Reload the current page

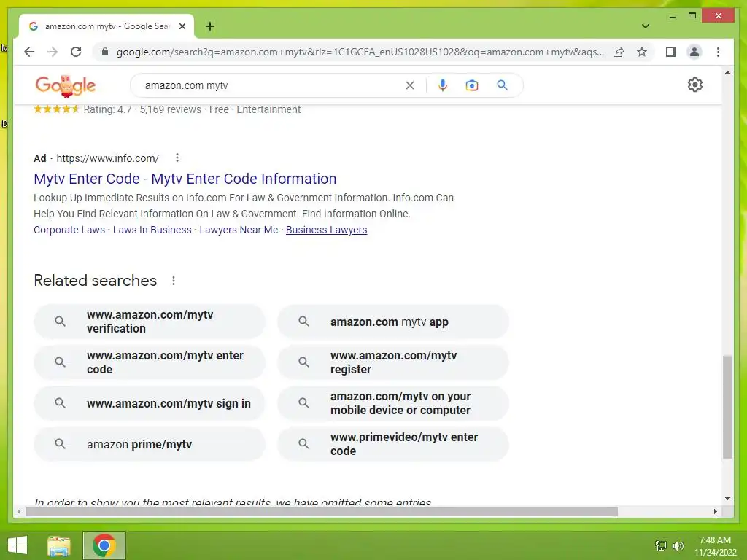(76, 52)
